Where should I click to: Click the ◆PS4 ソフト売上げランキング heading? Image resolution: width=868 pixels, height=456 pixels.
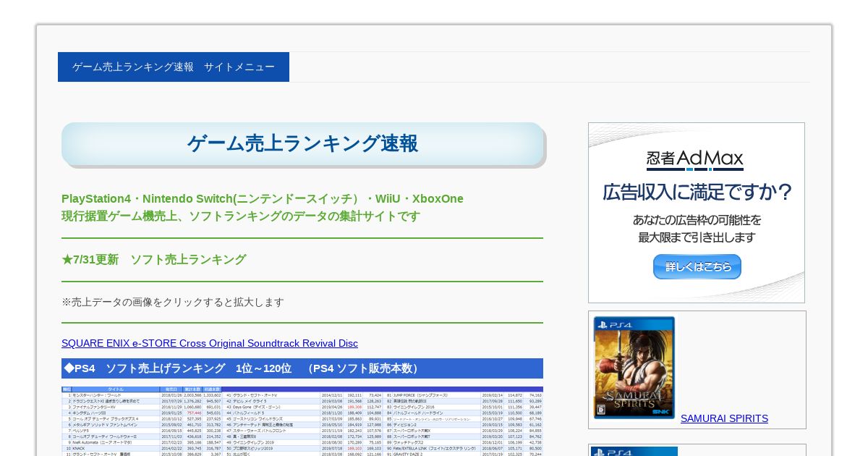tap(302, 368)
